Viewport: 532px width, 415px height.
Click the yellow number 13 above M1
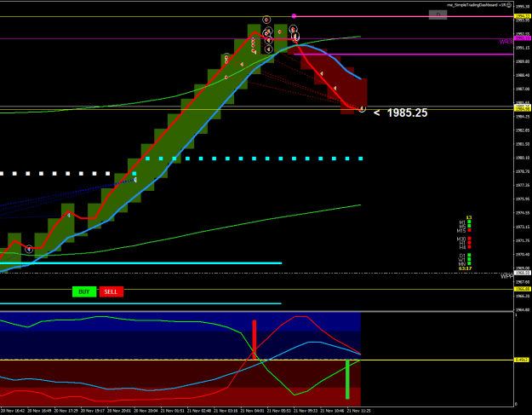tap(469, 217)
